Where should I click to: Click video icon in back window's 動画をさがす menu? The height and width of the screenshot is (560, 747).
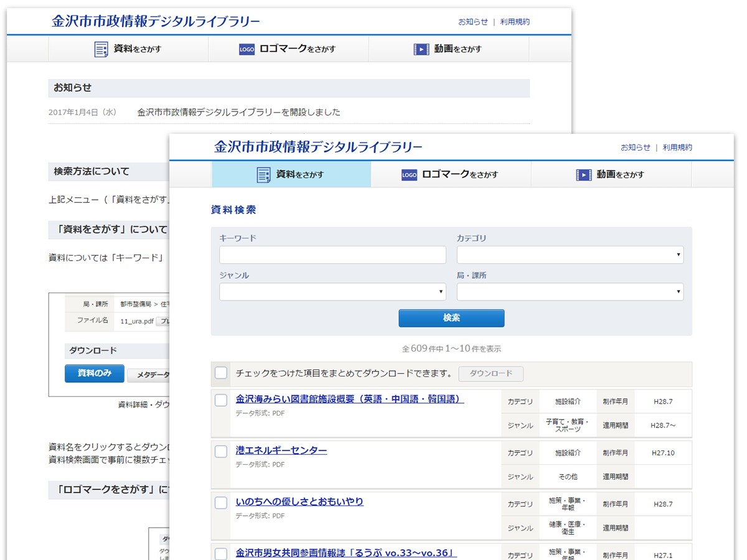(x=421, y=49)
